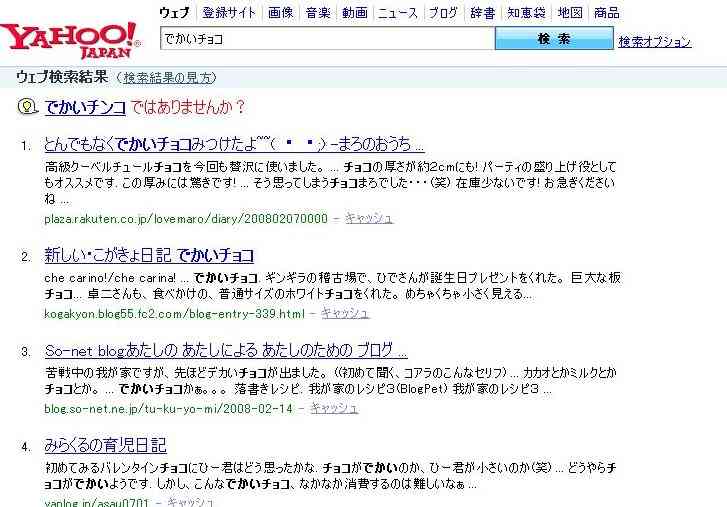Click the ではありませんか？ text

pyautogui.click(x=187, y=108)
